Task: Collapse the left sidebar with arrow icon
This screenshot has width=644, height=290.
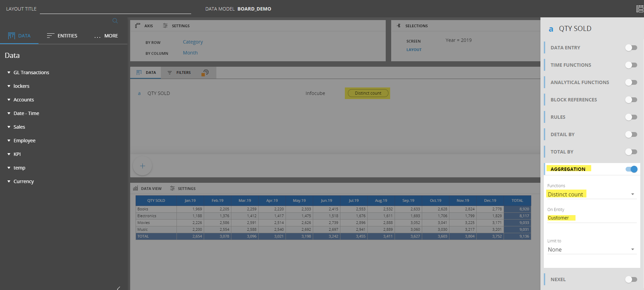Action: 119,288
